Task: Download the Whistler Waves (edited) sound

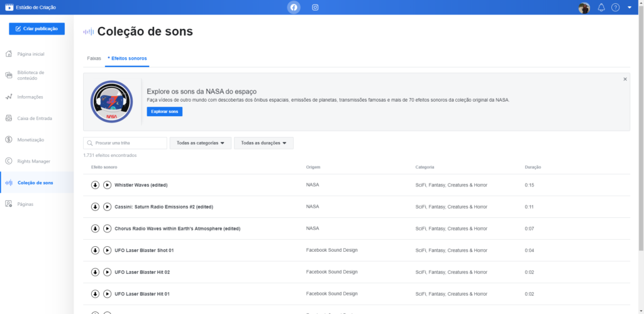Action: (x=95, y=185)
